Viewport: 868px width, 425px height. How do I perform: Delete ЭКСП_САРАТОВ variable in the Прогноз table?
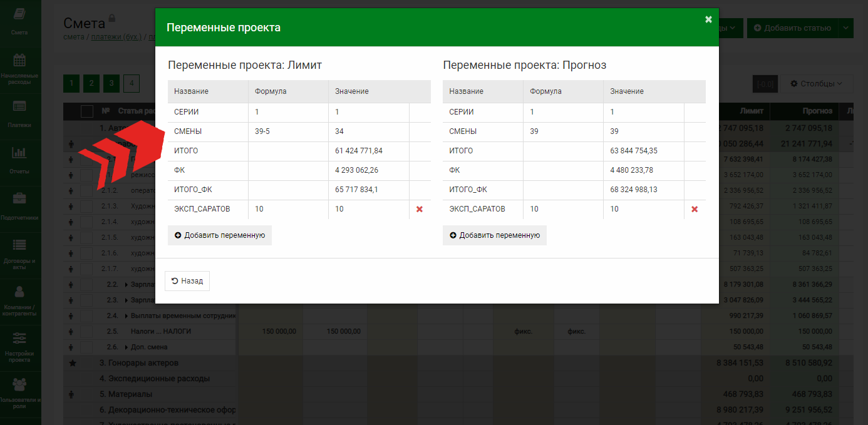tap(695, 209)
